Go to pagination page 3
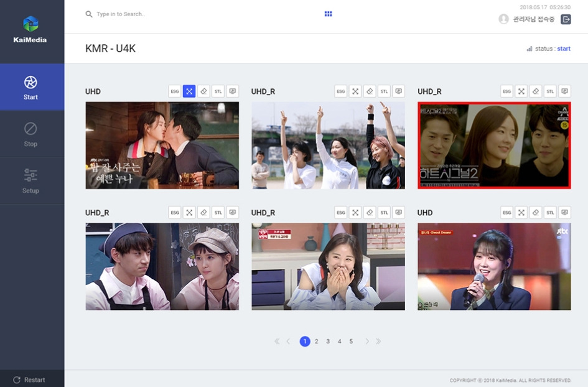 tap(328, 341)
